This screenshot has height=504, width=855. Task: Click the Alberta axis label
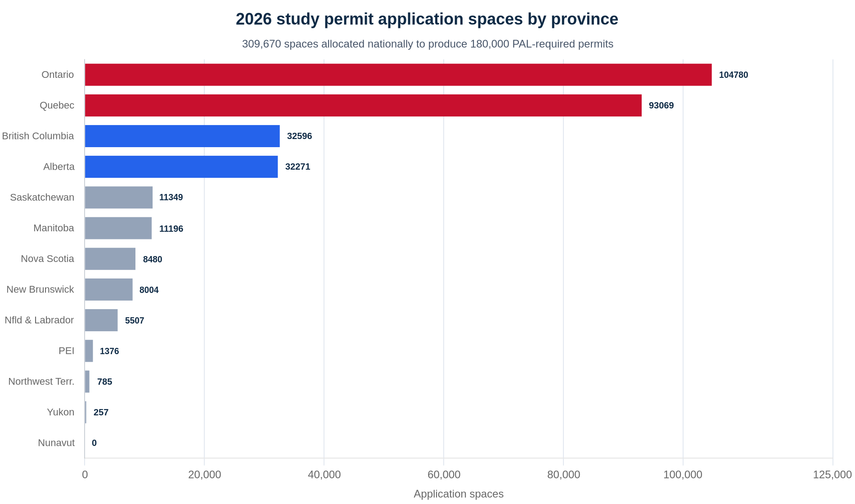[59, 166]
